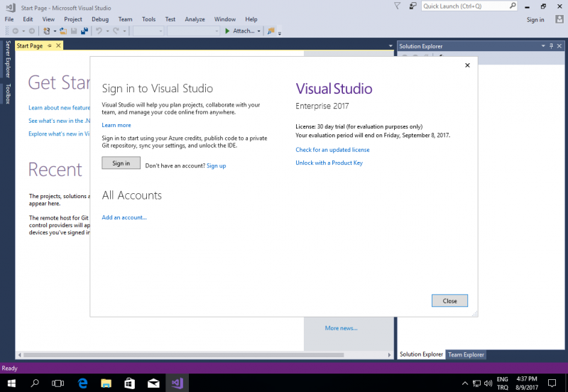Follow the Sign up link
Image resolution: width=568 pixels, height=392 pixels.
(x=217, y=165)
